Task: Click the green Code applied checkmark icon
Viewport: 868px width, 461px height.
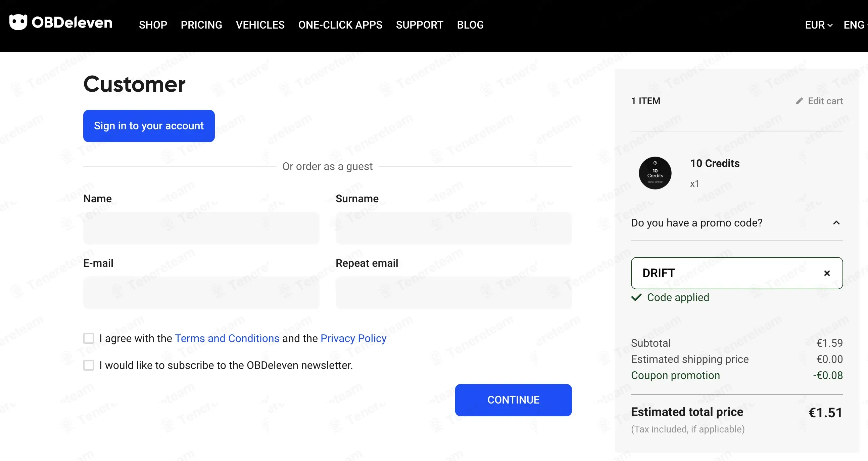Action: coord(636,297)
